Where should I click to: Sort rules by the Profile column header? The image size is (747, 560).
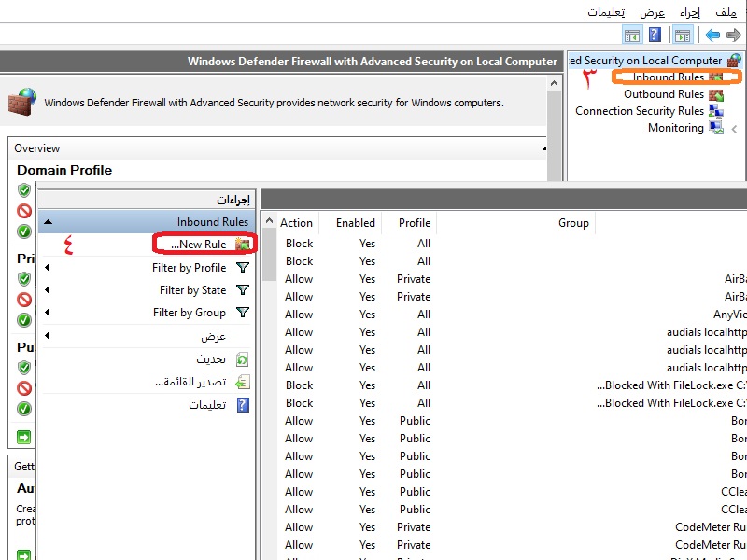pyautogui.click(x=415, y=223)
